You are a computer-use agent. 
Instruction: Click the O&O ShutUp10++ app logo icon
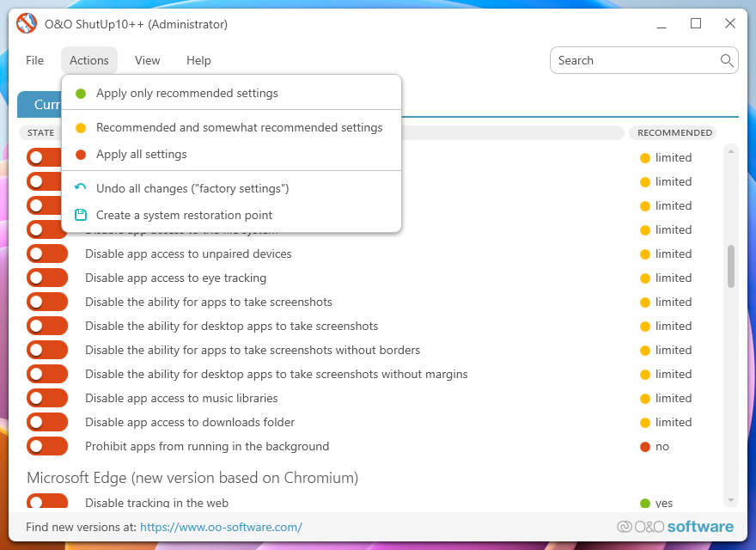(27, 24)
